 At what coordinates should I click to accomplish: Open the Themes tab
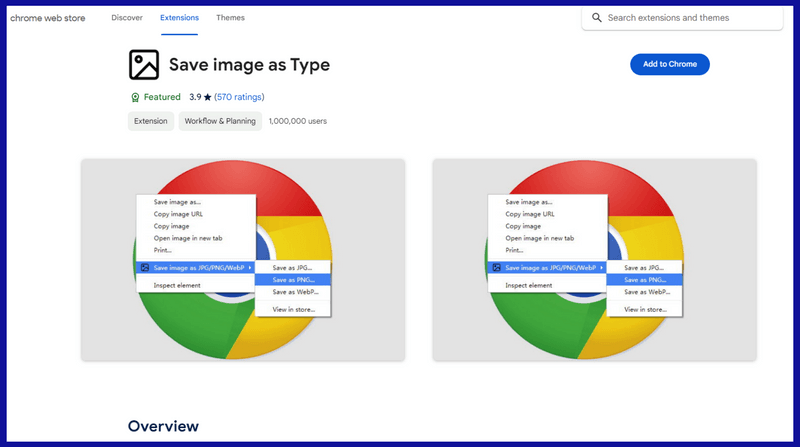230,18
